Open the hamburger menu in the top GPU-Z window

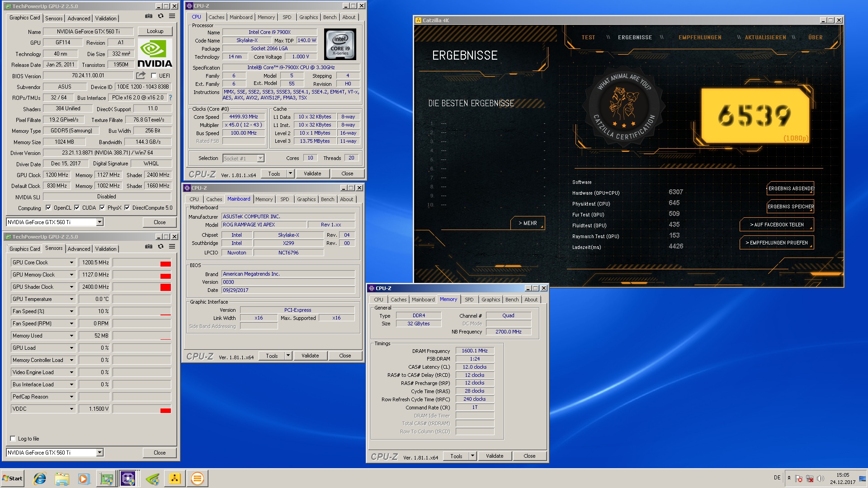click(x=172, y=16)
